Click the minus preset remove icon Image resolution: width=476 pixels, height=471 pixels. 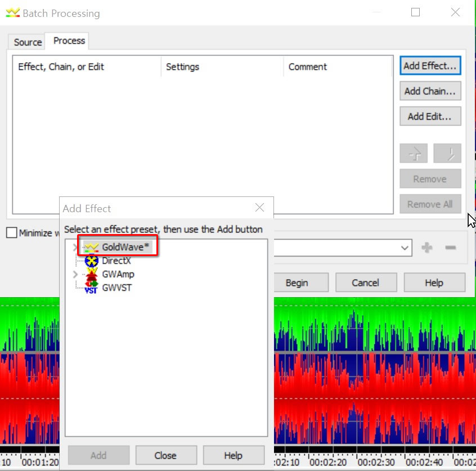click(x=451, y=248)
